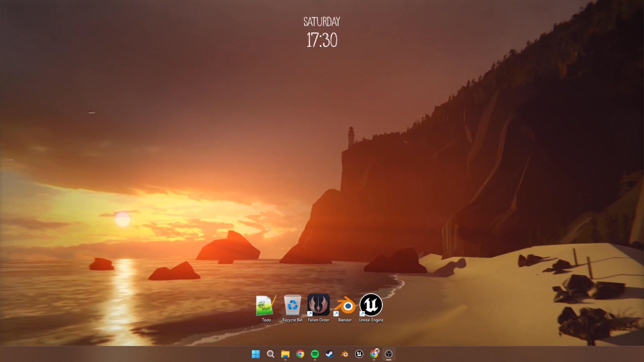Open the Windows Start menu

click(256, 354)
